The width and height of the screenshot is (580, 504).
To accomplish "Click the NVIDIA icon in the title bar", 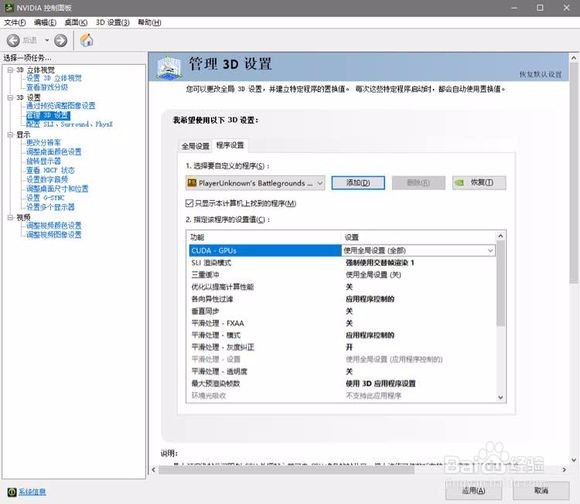I will coord(9,7).
